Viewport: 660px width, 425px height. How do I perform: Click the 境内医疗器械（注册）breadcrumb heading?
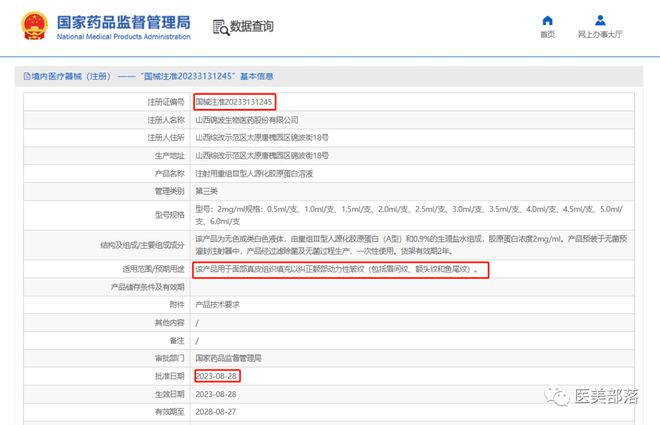(71, 76)
